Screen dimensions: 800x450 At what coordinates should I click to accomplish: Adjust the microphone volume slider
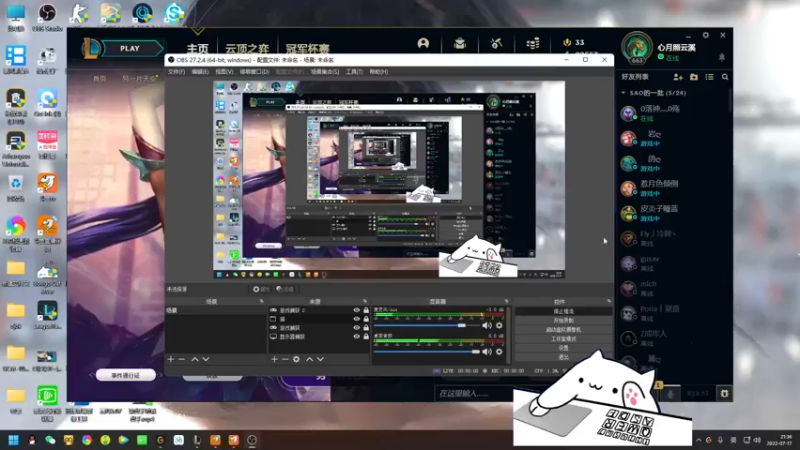(427, 326)
